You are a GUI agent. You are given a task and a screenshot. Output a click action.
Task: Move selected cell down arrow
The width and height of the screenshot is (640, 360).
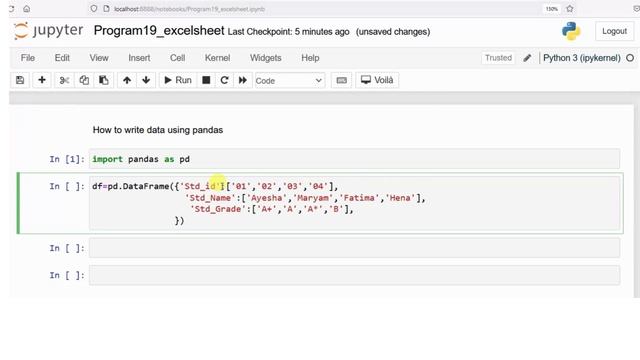point(146,80)
